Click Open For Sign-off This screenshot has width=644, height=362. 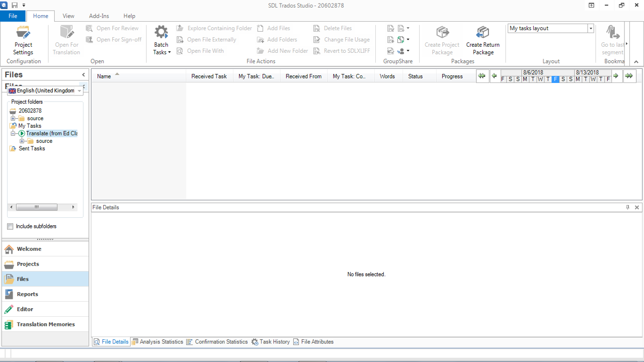coord(114,39)
